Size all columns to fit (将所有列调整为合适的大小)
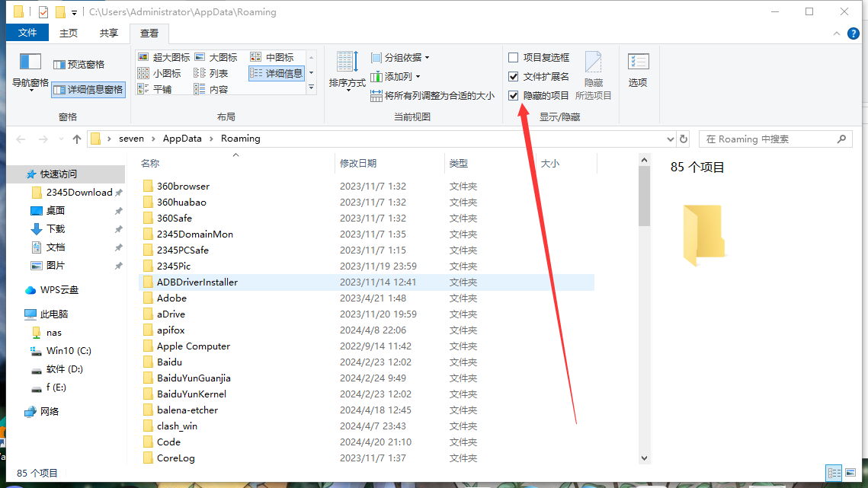Viewport: 868px width, 488px height. [x=432, y=96]
